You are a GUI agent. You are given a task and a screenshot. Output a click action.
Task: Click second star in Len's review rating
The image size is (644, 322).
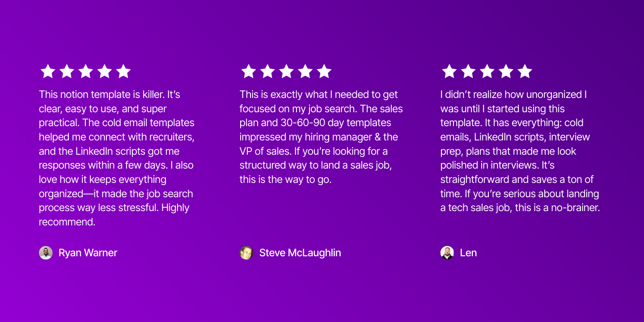point(468,71)
